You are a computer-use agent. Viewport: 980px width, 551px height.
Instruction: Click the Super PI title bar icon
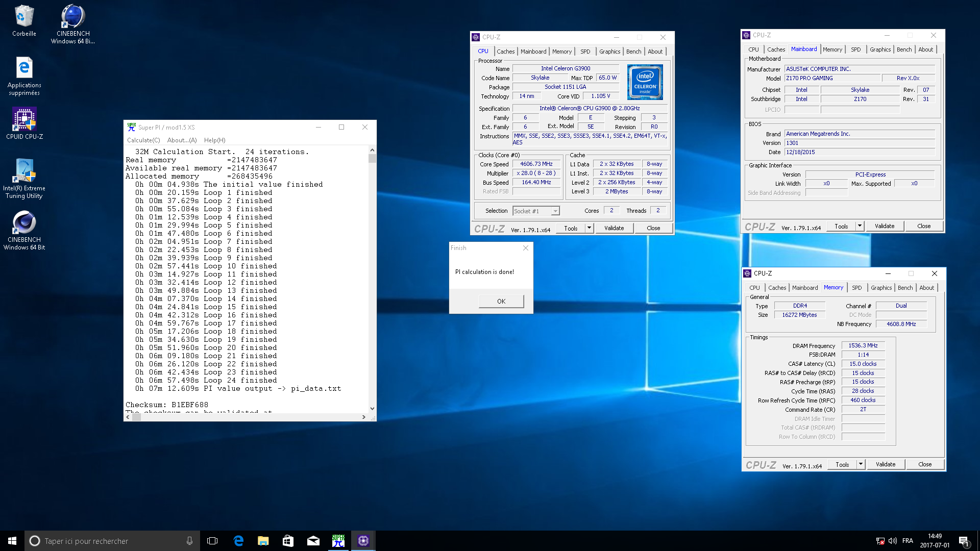[x=132, y=127]
